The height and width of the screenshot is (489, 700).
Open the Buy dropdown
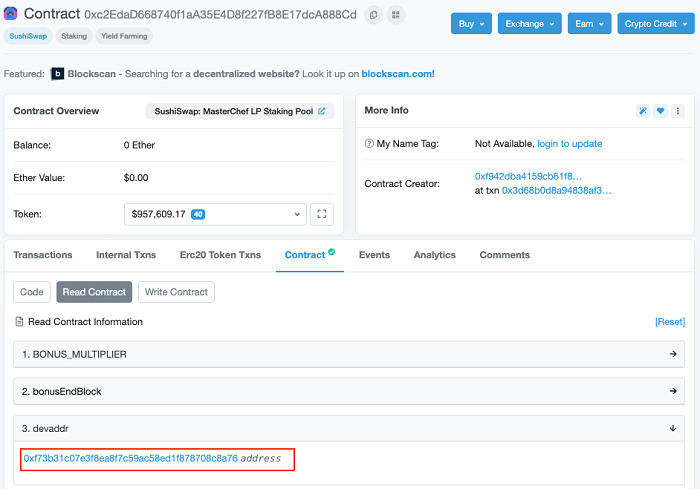point(473,23)
